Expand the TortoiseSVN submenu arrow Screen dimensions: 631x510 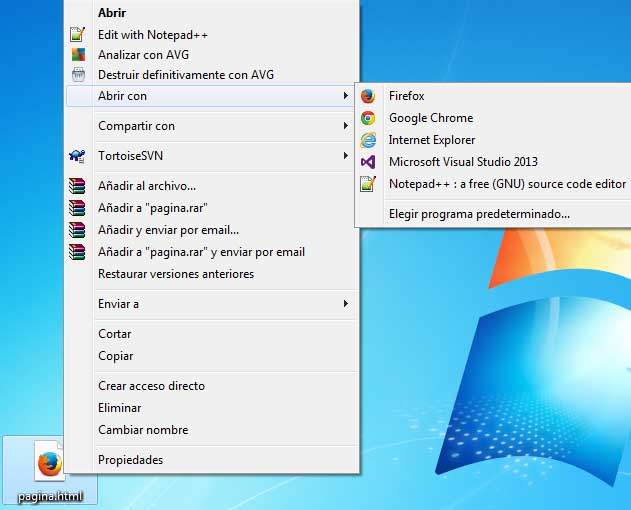point(345,155)
